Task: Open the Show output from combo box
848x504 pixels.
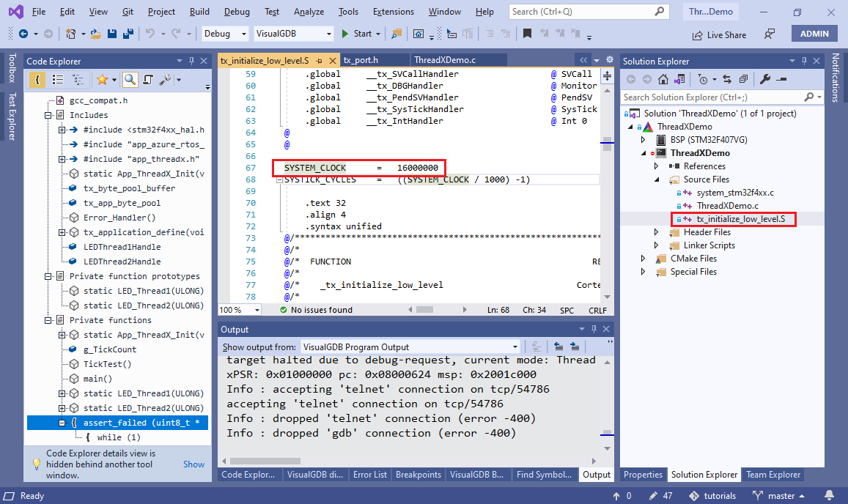Action: click(x=410, y=346)
